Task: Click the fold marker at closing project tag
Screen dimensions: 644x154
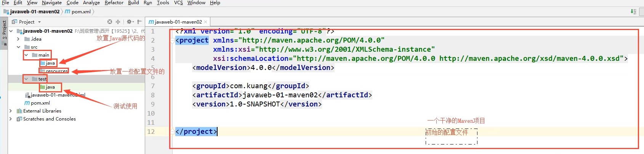Action: point(172,132)
